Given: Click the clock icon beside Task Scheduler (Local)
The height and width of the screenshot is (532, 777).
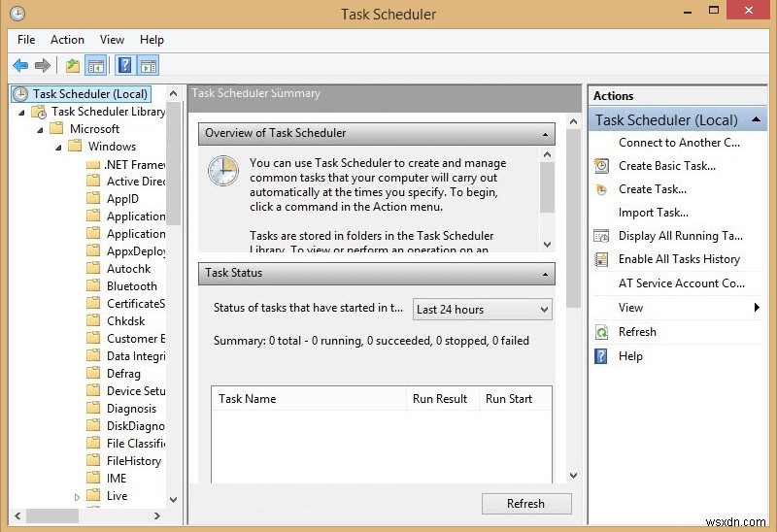Looking at the screenshot, I should click(20, 94).
